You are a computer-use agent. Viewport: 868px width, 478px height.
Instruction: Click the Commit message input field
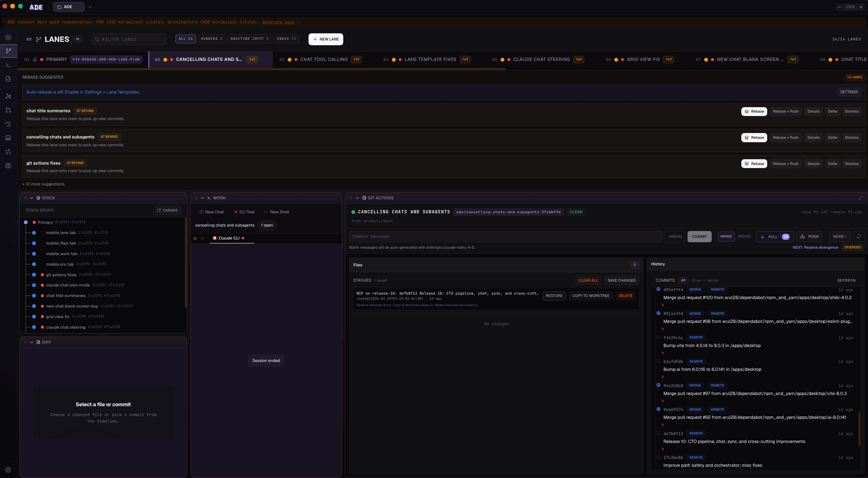(x=506, y=236)
